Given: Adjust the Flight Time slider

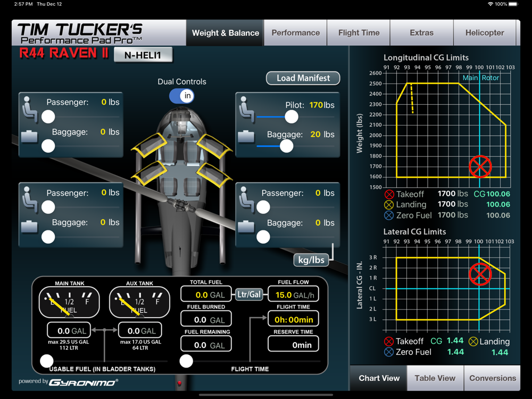Looking at the screenshot, I should (186, 361).
